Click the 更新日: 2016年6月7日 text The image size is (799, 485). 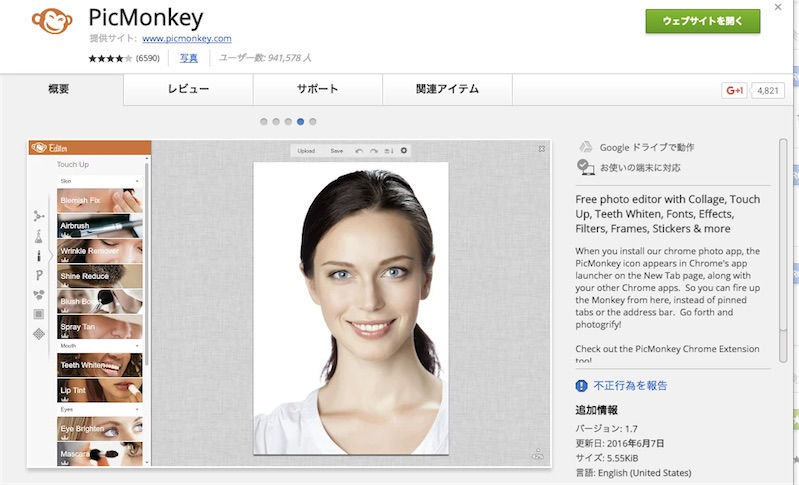tap(620, 443)
